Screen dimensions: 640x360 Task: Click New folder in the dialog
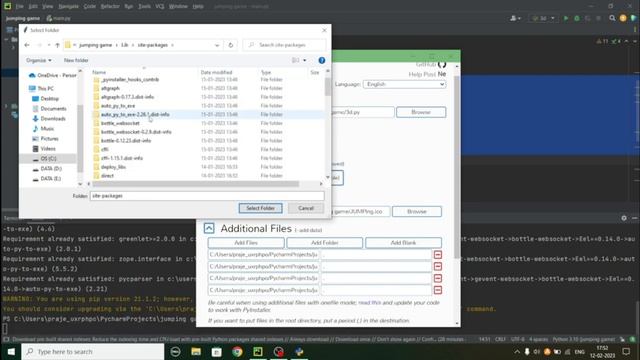click(76, 60)
